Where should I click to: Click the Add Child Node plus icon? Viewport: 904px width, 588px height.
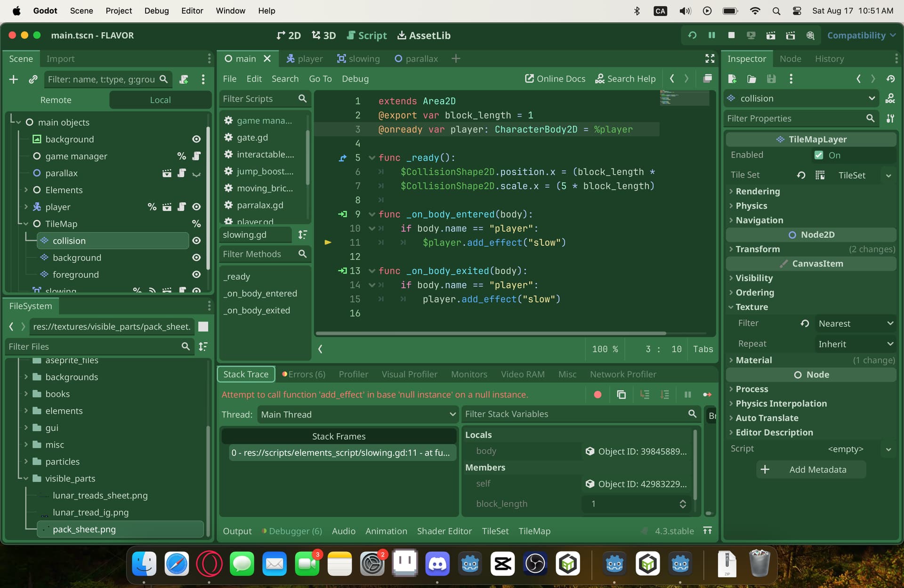13,80
